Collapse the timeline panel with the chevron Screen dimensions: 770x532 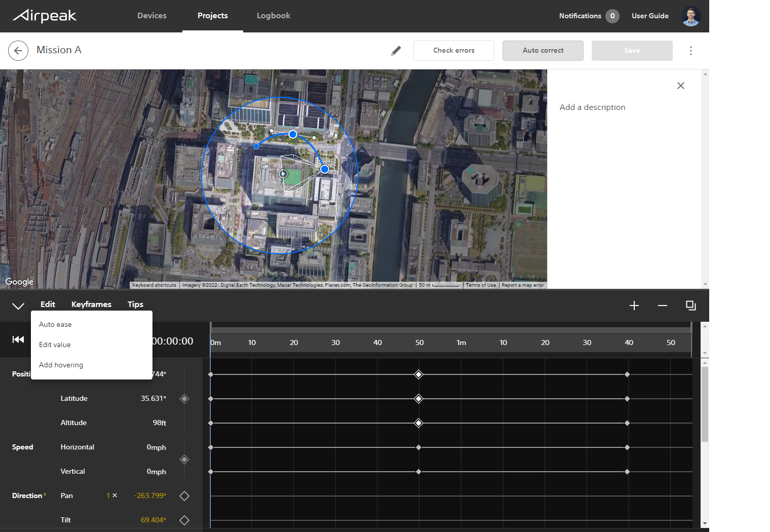[x=18, y=306]
